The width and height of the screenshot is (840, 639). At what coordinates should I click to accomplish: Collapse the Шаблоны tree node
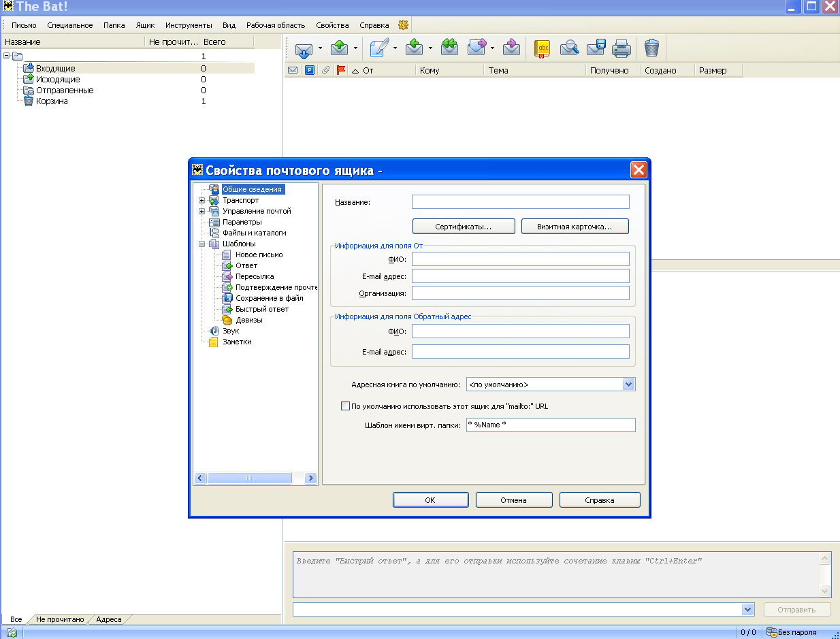201,244
